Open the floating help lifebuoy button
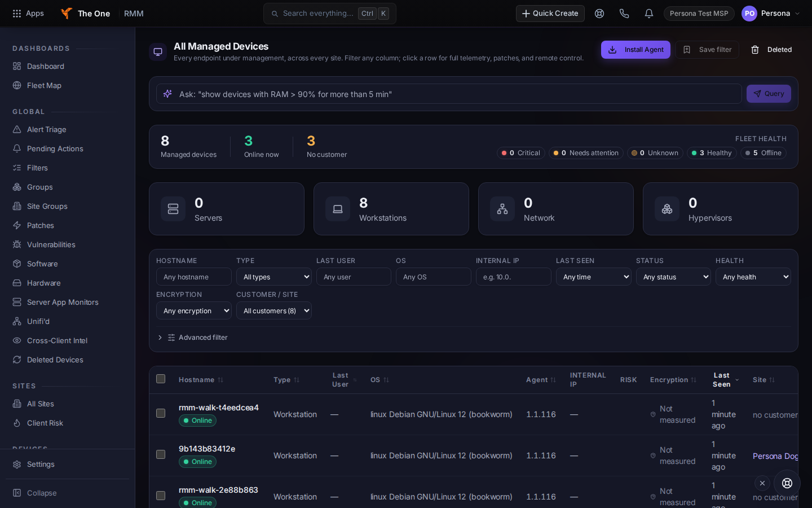The height and width of the screenshot is (508, 812). coord(787,483)
